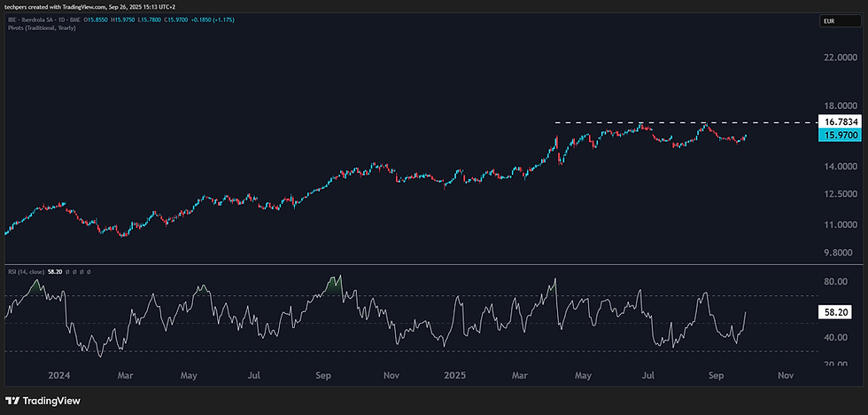Click the 14.0000 price axis label

click(840, 166)
